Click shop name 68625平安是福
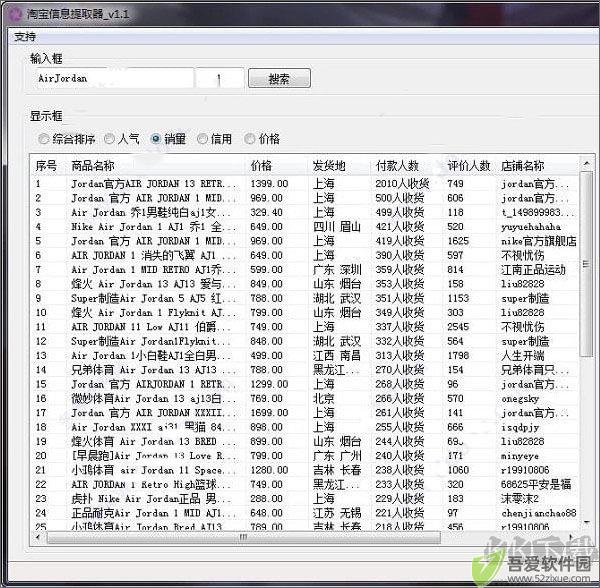This screenshot has height=588, width=600. click(536, 484)
